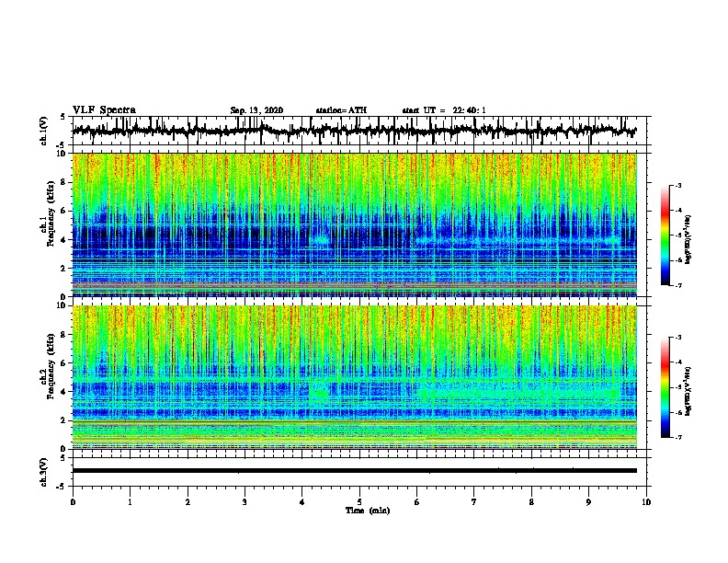The width and height of the screenshot is (728, 563).
Task: Click time axis tick label "4"
Action: point(302,502)
